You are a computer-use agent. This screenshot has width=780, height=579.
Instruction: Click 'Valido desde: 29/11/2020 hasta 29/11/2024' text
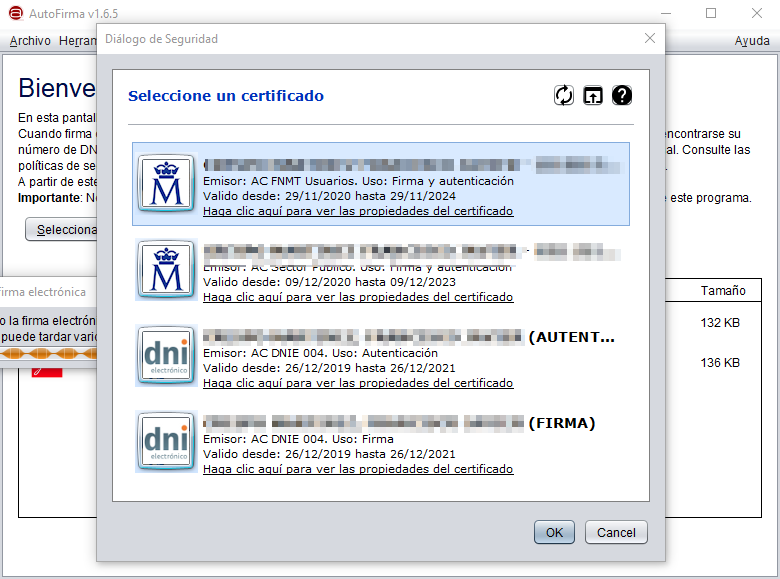(329, 196)
